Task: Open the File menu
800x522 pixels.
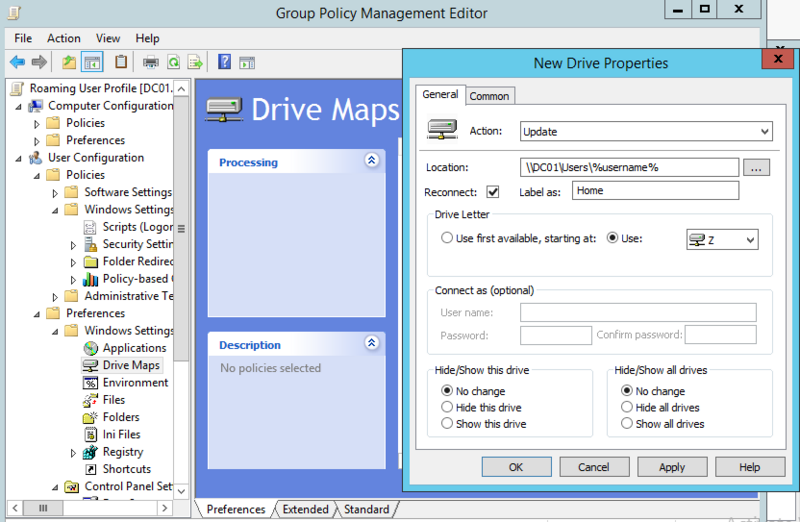Action: [x=23, y=38]
